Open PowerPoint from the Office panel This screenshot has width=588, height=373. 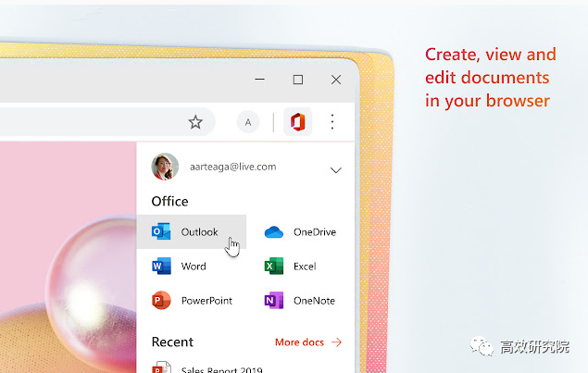pyautogui.click(x=192, y=300)
